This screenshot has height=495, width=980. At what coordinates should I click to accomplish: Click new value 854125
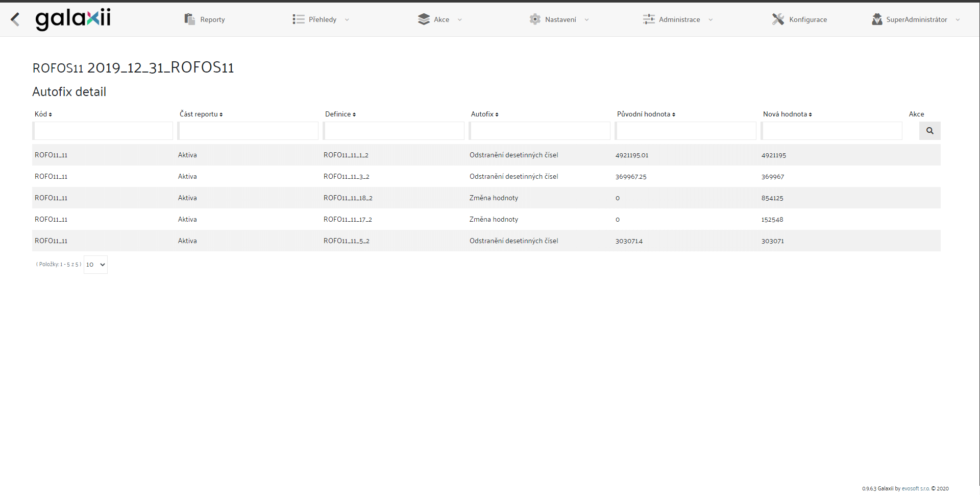click(x=772, y=198)
